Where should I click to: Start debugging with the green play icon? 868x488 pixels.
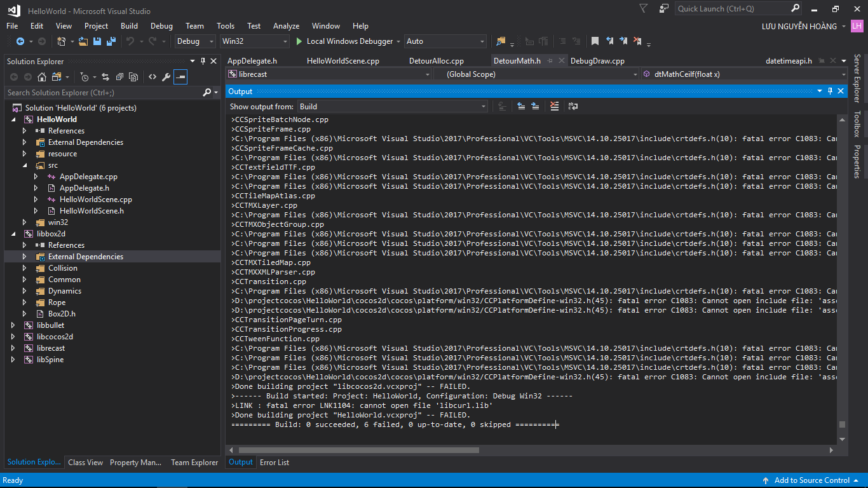tap(299, 41)
